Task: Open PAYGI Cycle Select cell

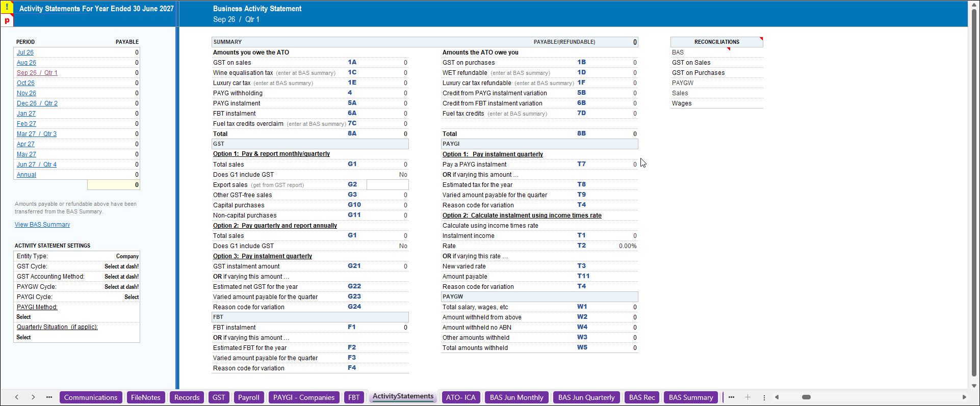Action: pyautogui.click(x=131, y=297)
